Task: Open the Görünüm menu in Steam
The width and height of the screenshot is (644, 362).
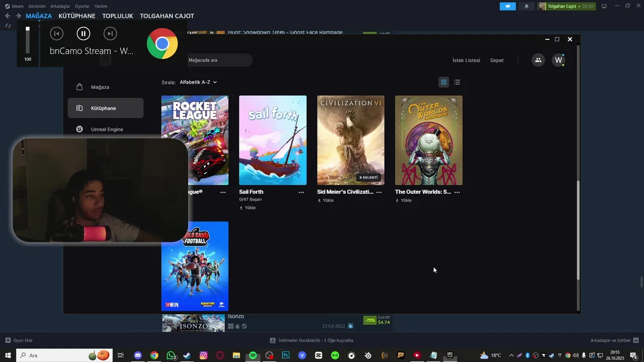Action: tap(37, 6)
